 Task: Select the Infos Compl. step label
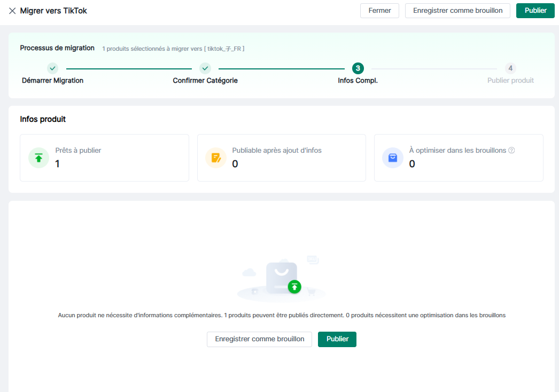pyautogui.click(x=358, y=81)
